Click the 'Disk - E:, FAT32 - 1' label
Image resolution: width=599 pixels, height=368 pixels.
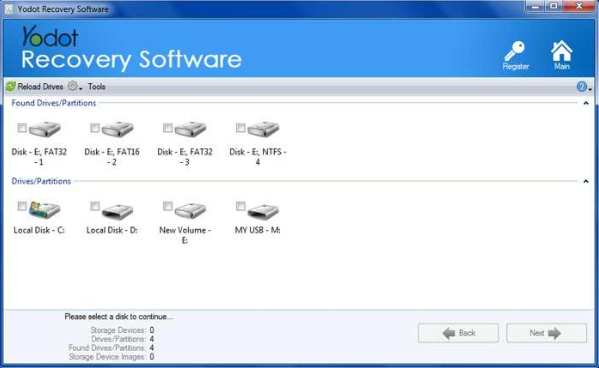(x=39, y=157)
